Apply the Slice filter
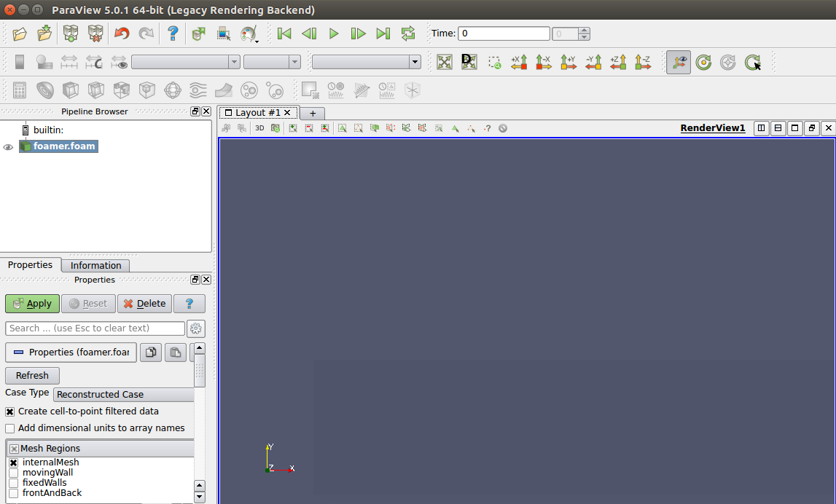This screenshot has height=504, width=836. click(x=95, y=90)
